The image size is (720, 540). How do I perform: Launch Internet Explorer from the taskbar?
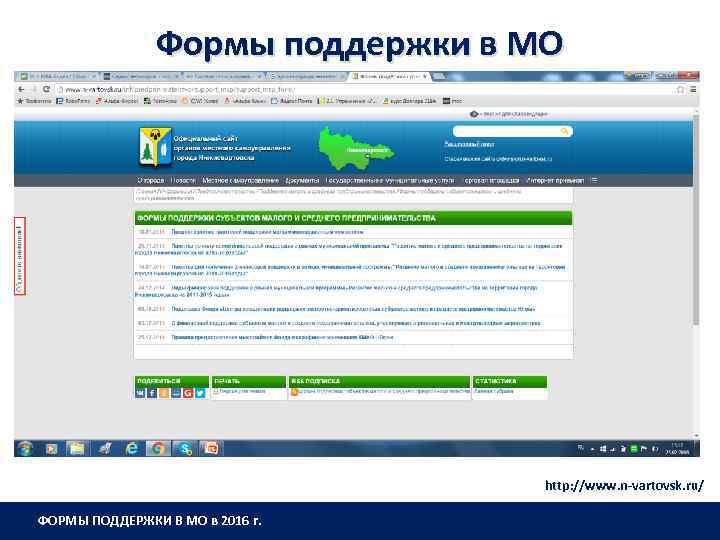132,448
